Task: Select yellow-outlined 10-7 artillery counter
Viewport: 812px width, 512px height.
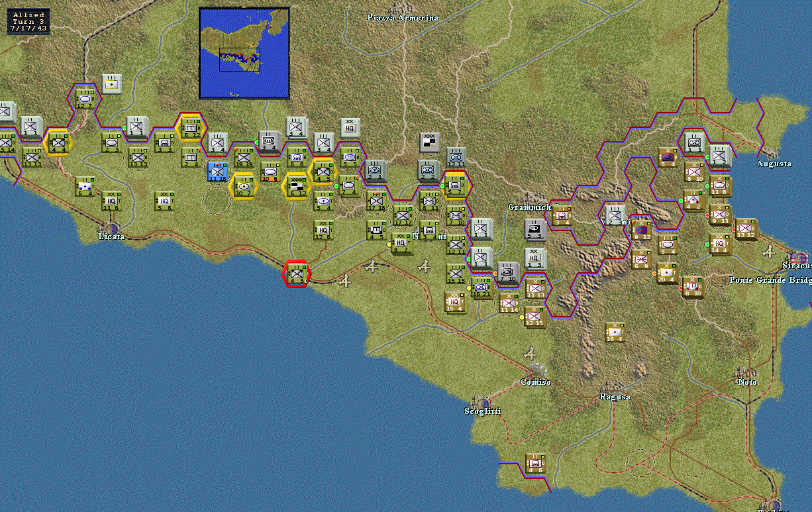Action: point(244,186)
